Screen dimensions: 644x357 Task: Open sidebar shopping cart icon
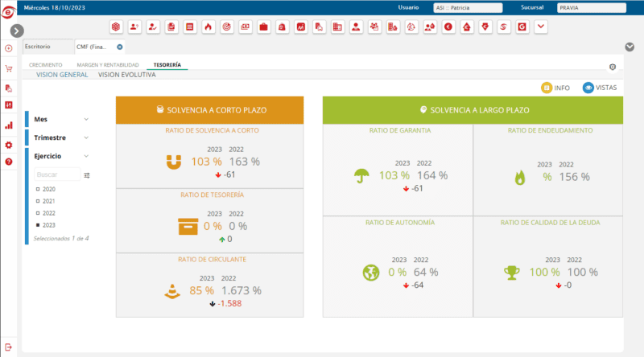point(9,68)
